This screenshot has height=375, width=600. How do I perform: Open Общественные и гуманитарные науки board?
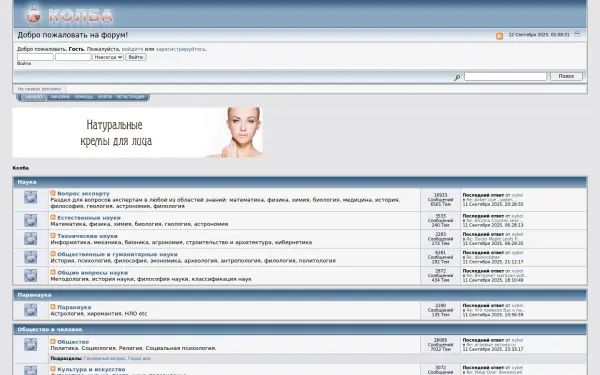pyautogui.click(x=117, y=254)
